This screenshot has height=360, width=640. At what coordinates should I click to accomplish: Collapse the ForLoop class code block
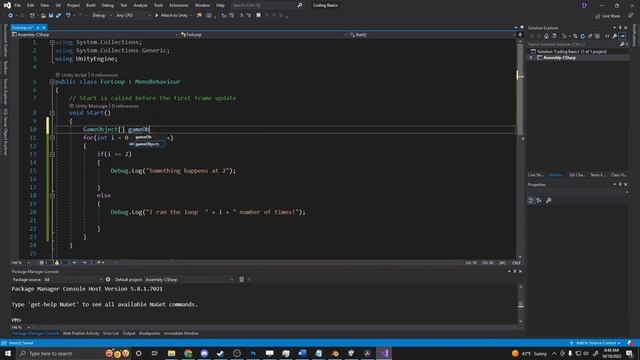(52, 82)
